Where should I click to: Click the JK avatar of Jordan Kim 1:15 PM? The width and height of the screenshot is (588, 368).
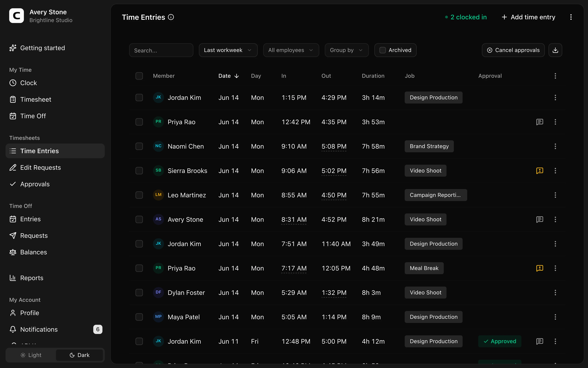point(158,97)
